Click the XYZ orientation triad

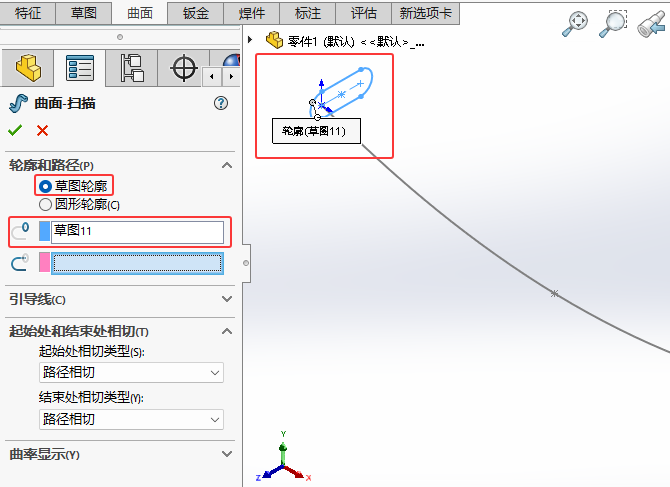coord(283,458)
